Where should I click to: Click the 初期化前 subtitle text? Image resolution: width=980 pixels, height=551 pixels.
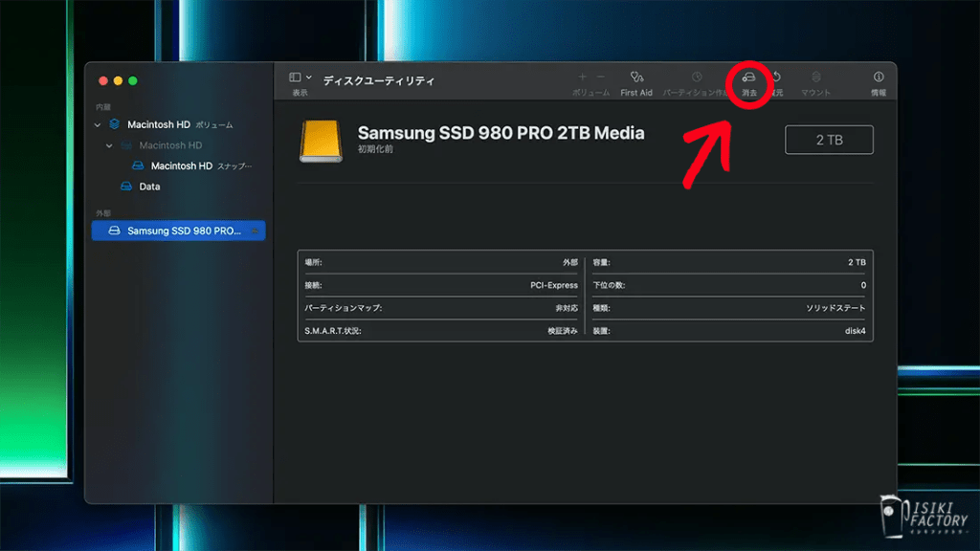[375, 149]
